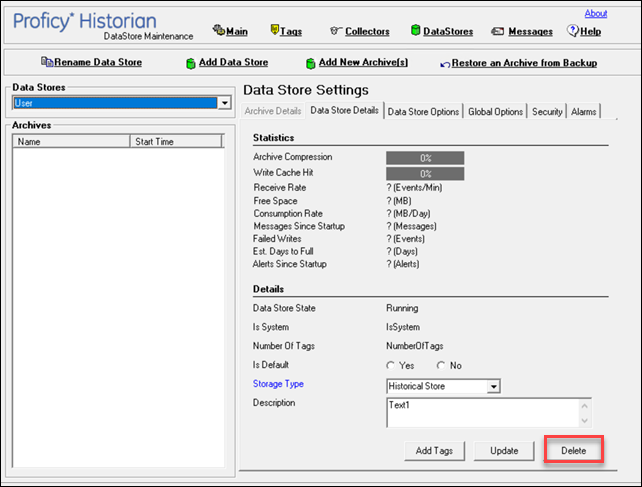Click the Storage Type blue label
The height and width of the screenshot is (487, 642).
coord(278,384)
